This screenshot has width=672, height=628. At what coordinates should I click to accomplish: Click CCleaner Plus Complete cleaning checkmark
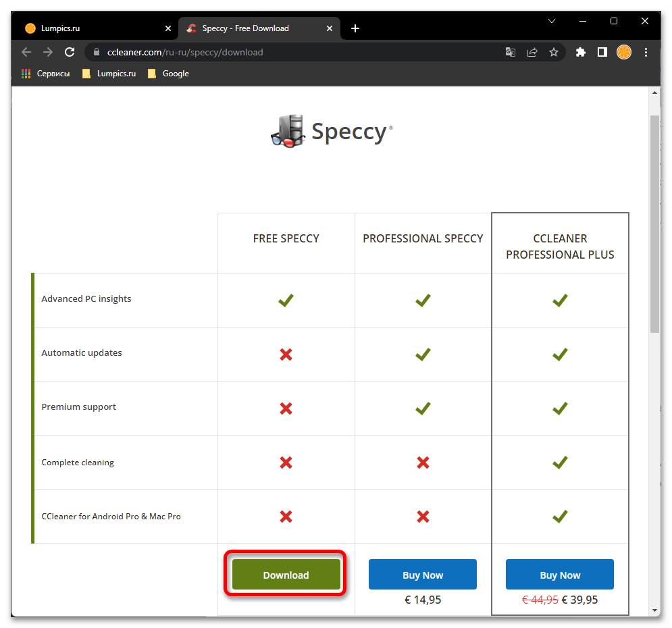pos(560,462)
